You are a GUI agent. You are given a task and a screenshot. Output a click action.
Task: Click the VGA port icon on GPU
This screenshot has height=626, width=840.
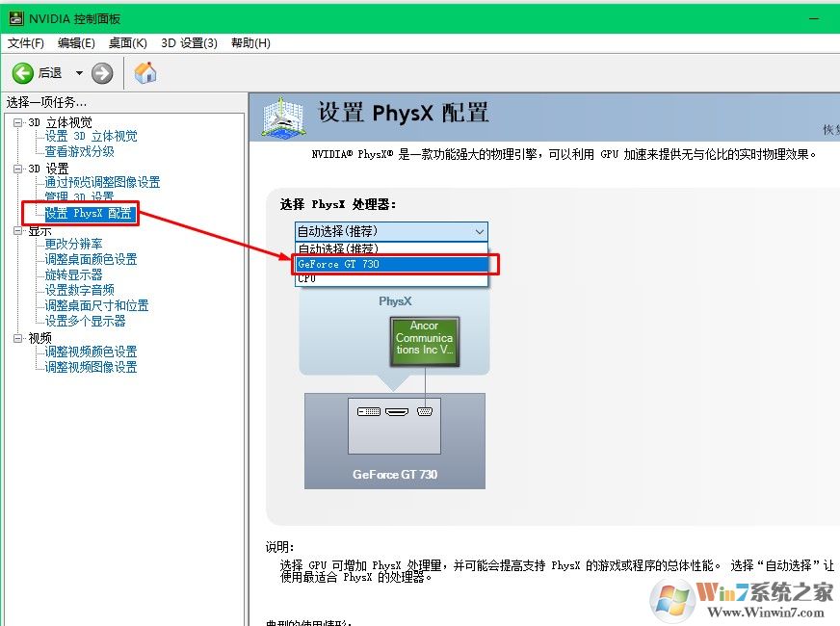[425, 411]
